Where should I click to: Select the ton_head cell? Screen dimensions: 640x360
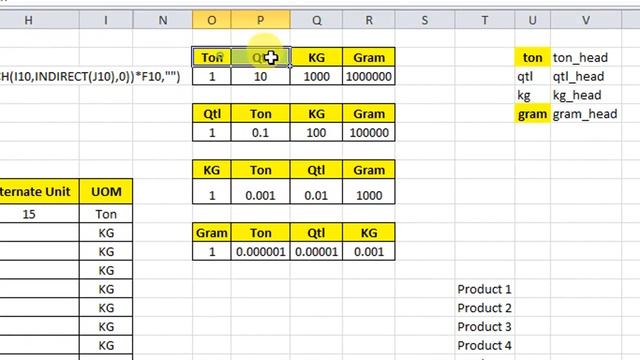click(x=586, y=57)
